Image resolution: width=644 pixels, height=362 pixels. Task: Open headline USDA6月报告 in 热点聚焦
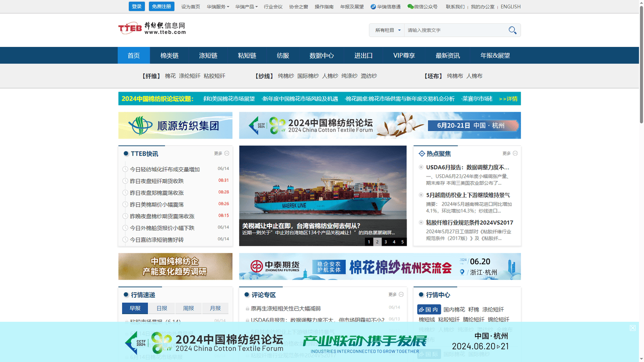(x=468, y=167)
